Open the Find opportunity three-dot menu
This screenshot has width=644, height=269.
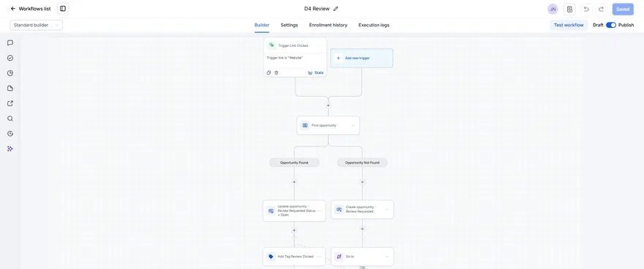pyautogui.click(x=353, y=125)
